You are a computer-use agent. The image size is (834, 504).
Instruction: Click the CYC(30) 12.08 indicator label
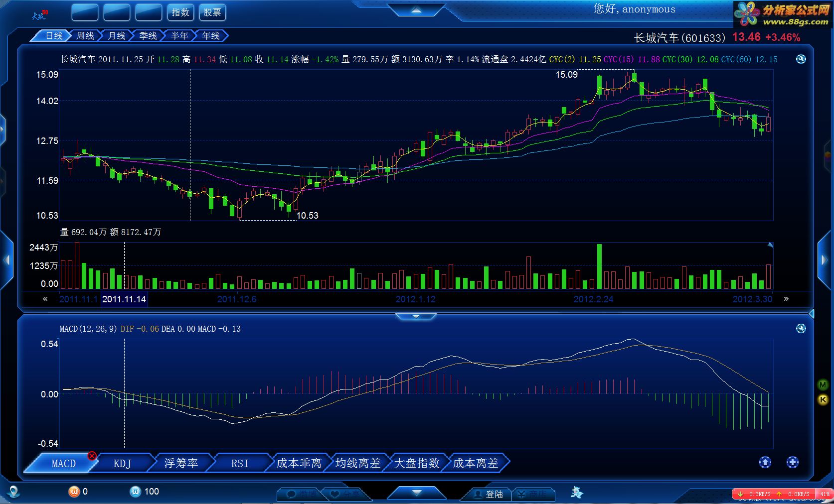click(690, 59)
